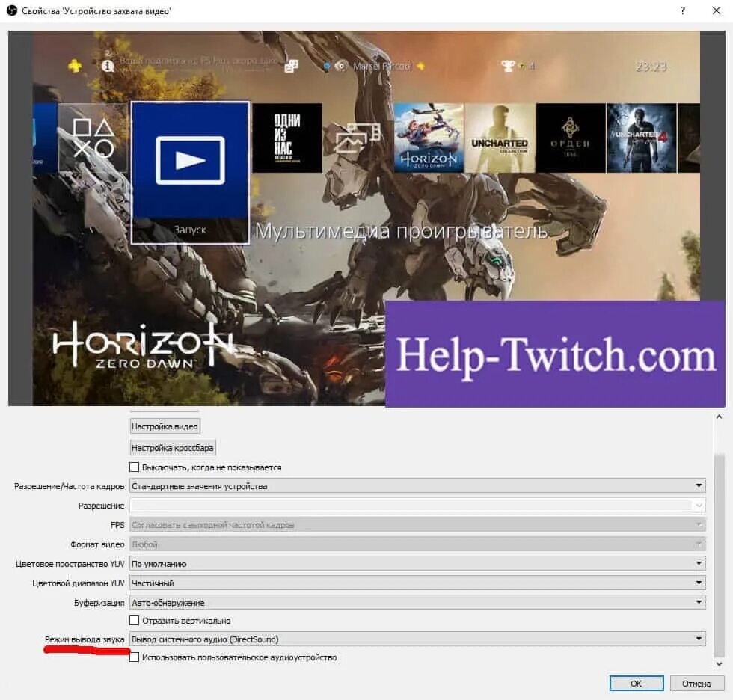
Task: Click the trophy icon in preview
Action: click(508, 66)
